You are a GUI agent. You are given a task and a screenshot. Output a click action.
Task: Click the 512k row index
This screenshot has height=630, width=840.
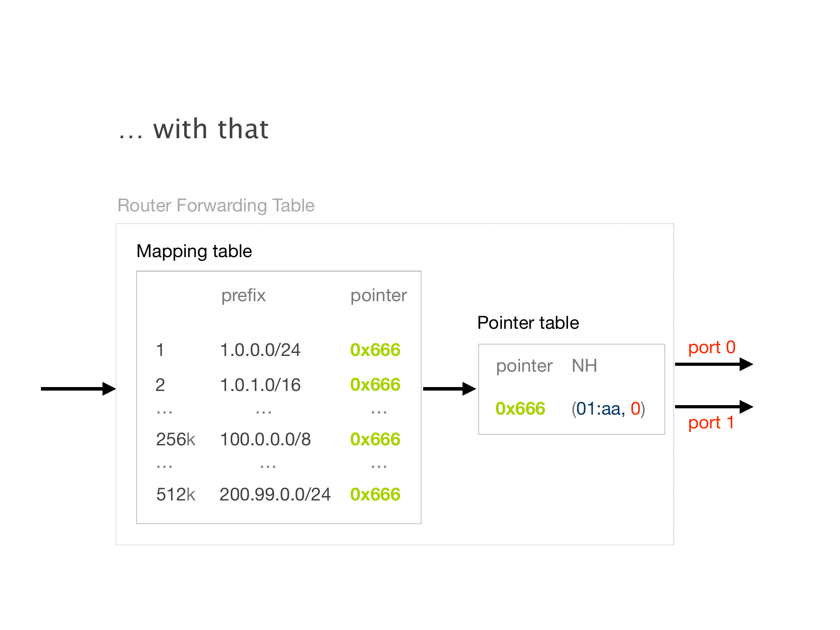(176, 495)
